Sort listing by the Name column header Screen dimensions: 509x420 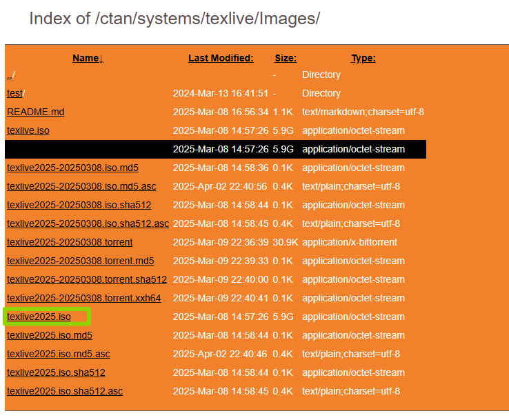(88, 58)
